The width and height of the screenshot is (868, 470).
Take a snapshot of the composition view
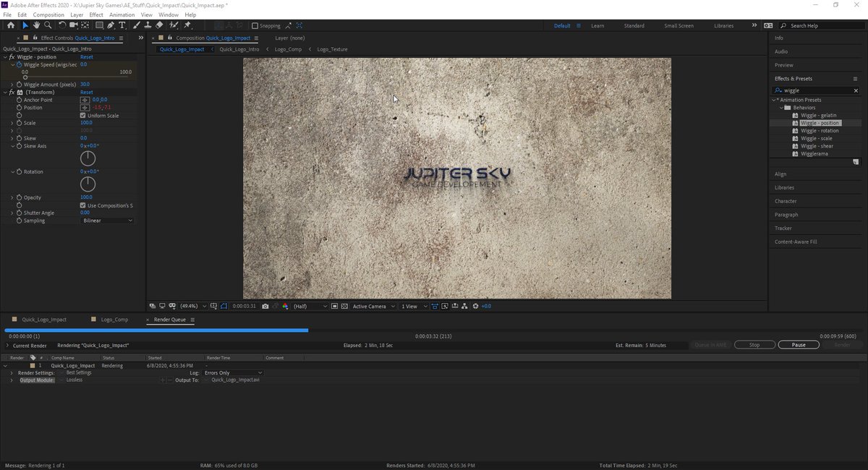click(x=265, y=306)
